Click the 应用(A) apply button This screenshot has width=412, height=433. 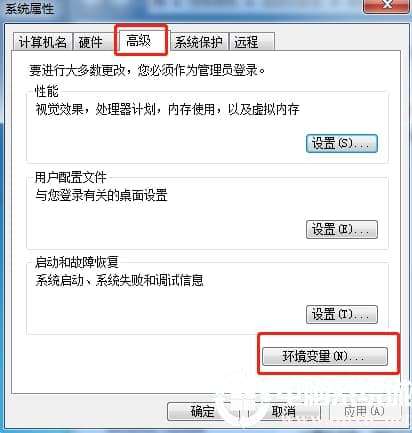pos(365,412)
